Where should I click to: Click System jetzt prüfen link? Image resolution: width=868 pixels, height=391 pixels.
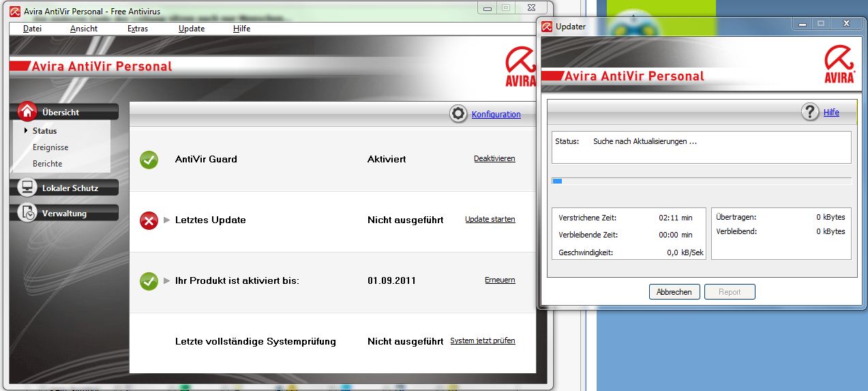[x=483, y=341]
